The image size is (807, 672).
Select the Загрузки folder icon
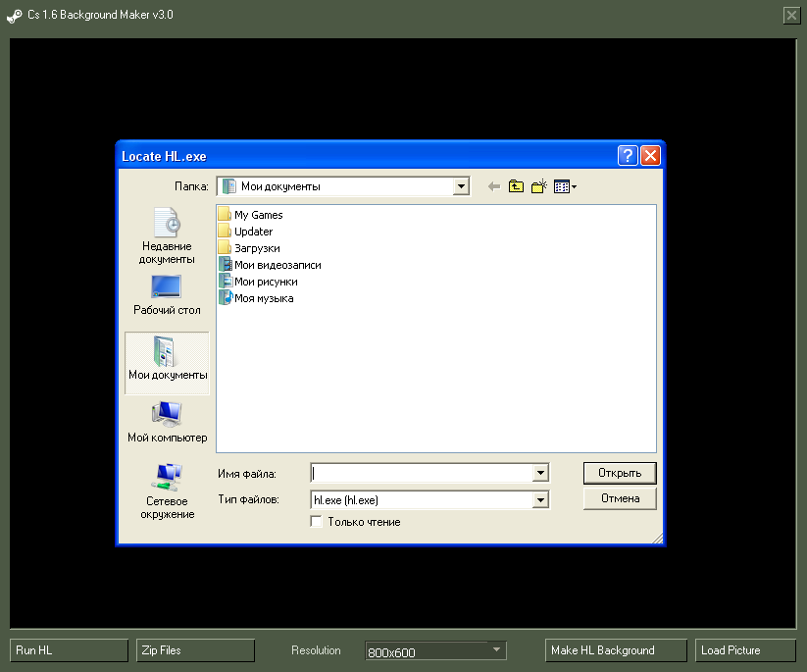coord(225,247)
